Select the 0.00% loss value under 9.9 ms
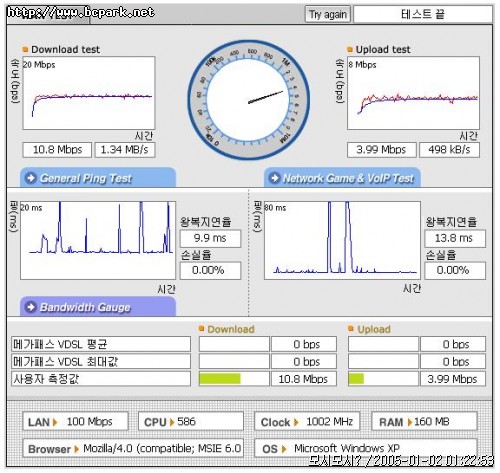The width and height of the screenshot is (500, 473). tap(210, 270)
